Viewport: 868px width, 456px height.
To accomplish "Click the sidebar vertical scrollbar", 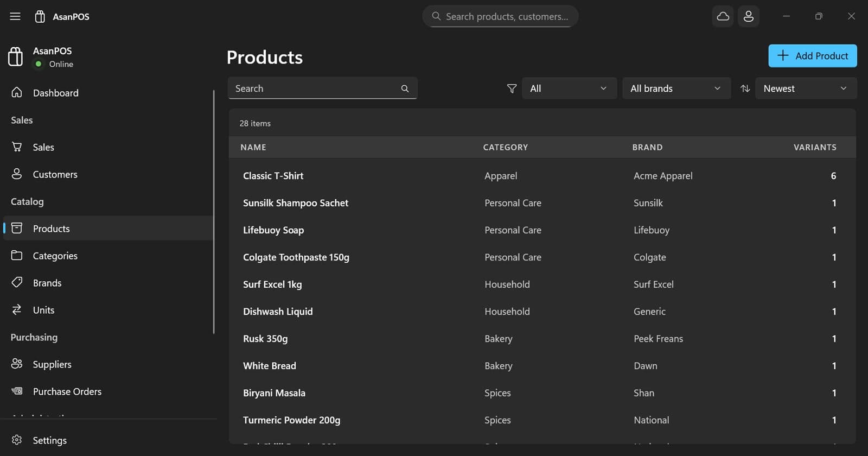I will (x=214, y=212).
